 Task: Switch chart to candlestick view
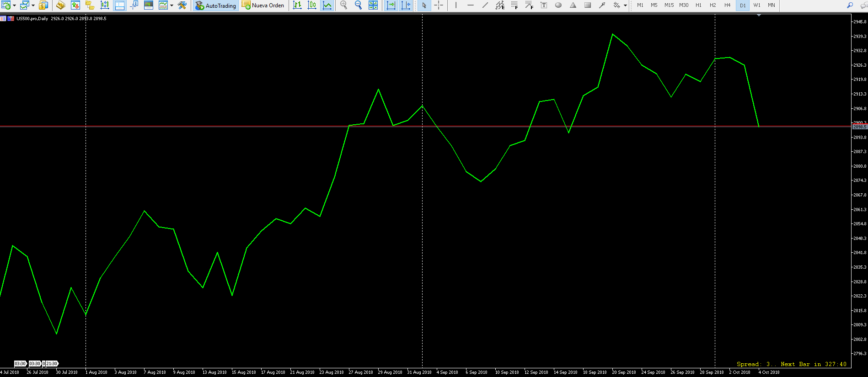[312, 5]
